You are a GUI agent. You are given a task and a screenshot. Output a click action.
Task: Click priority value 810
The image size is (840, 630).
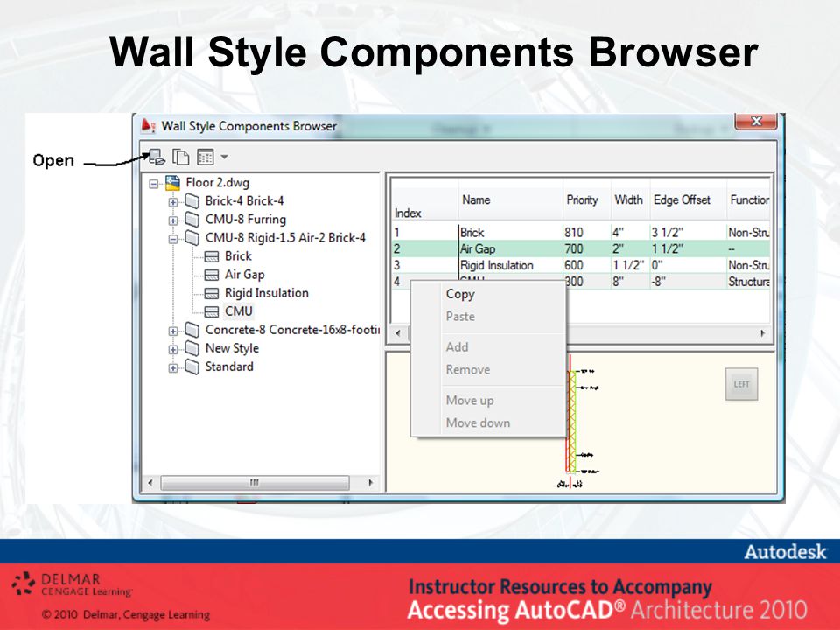574,233
